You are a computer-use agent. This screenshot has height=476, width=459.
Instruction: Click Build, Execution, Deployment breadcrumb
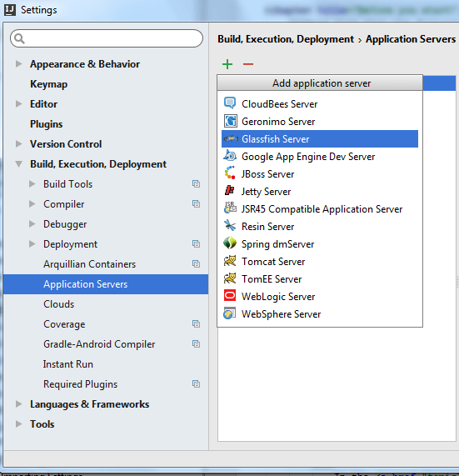click(x=286, y=39)
